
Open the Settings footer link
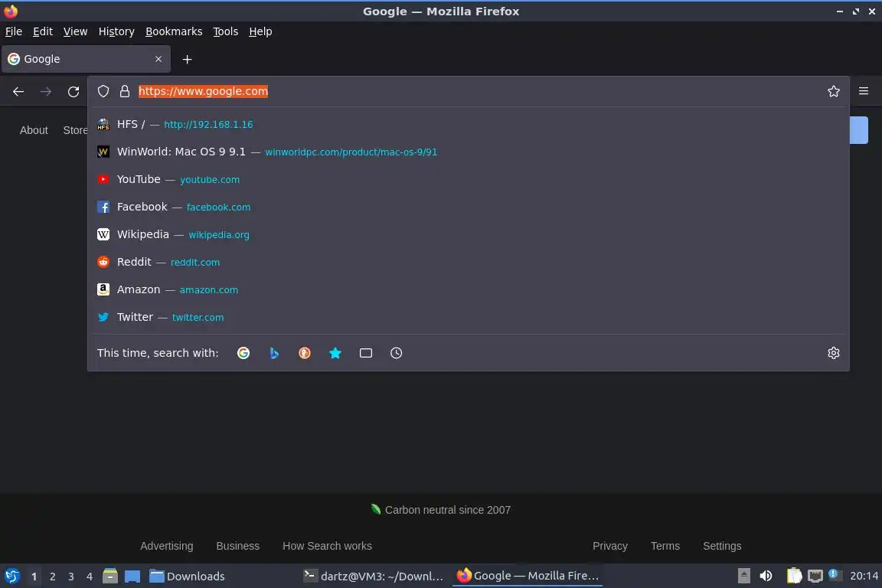tap(722, 546)
